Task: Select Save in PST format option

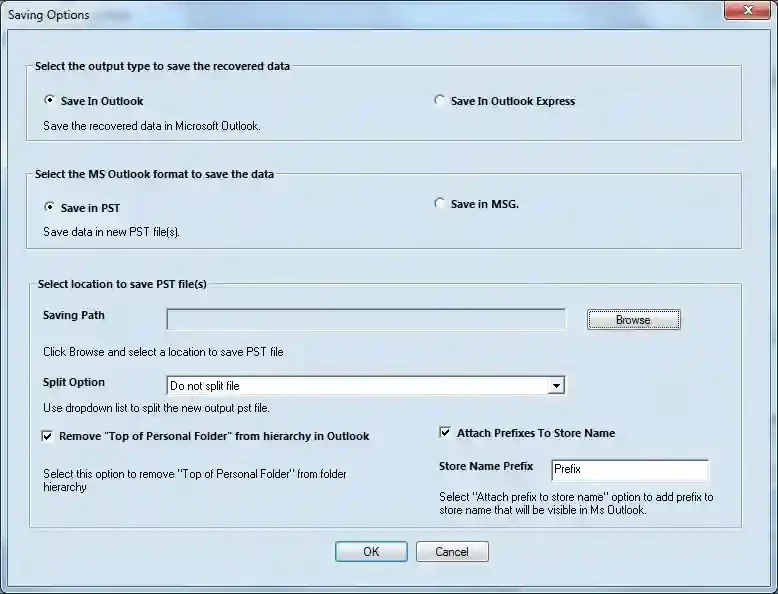Action: pyautogui.click(x=49, y=208)
